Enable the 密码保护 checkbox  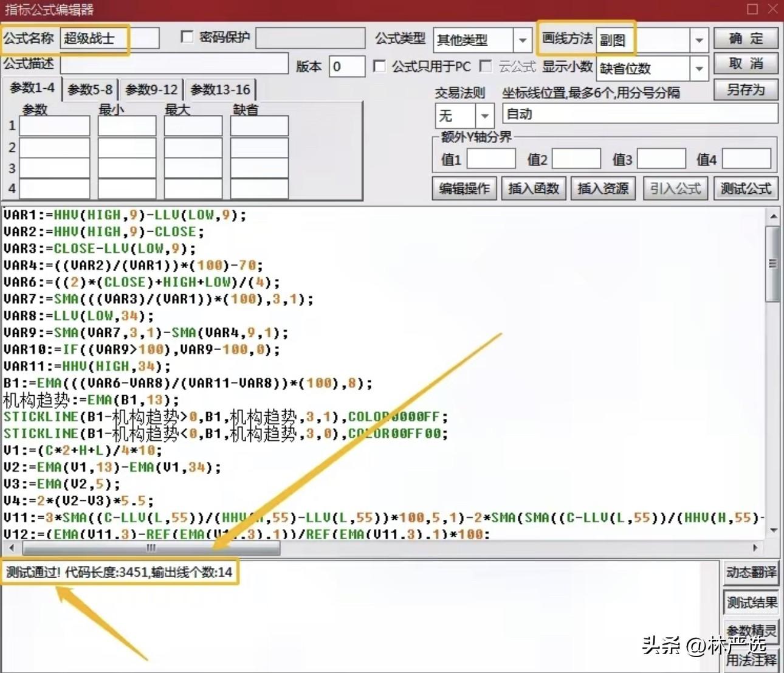[187, 38]
